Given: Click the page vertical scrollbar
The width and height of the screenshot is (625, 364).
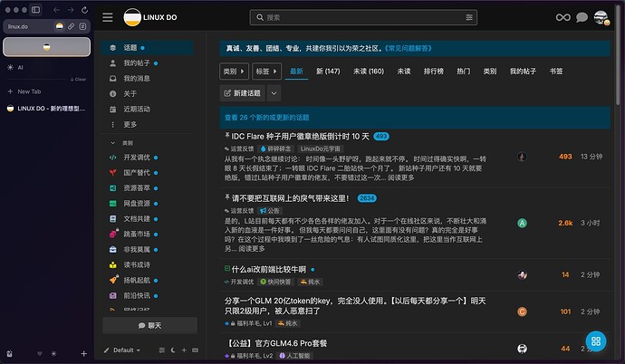Looking at the screenshot, I should click(619, 56).
